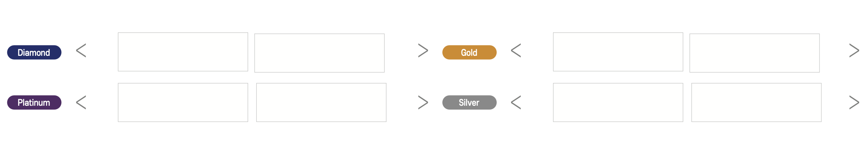Open the second Diamond sponsor box

coord(319,53)
